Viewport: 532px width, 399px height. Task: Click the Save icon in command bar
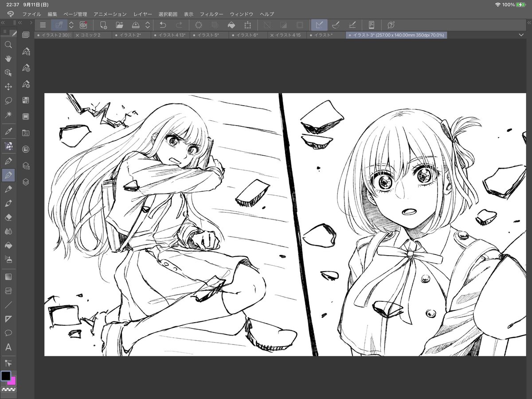(136, 25)
